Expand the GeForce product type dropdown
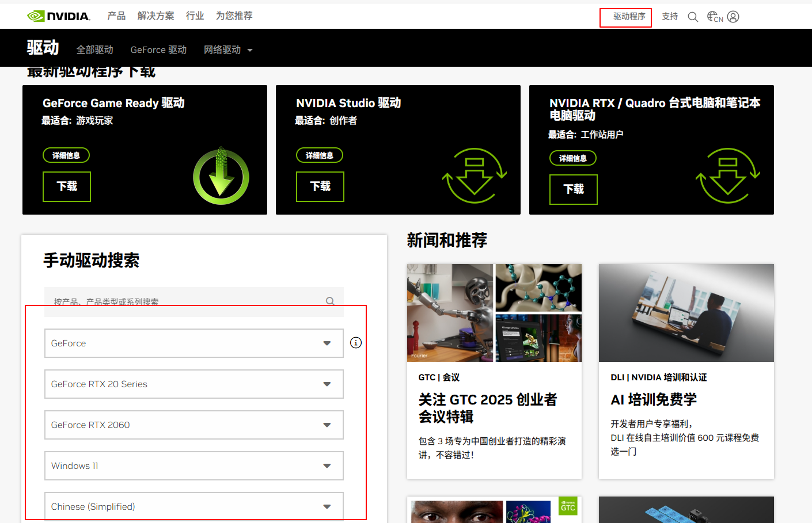This screenshot has width=812, height=523. point(194,343)
